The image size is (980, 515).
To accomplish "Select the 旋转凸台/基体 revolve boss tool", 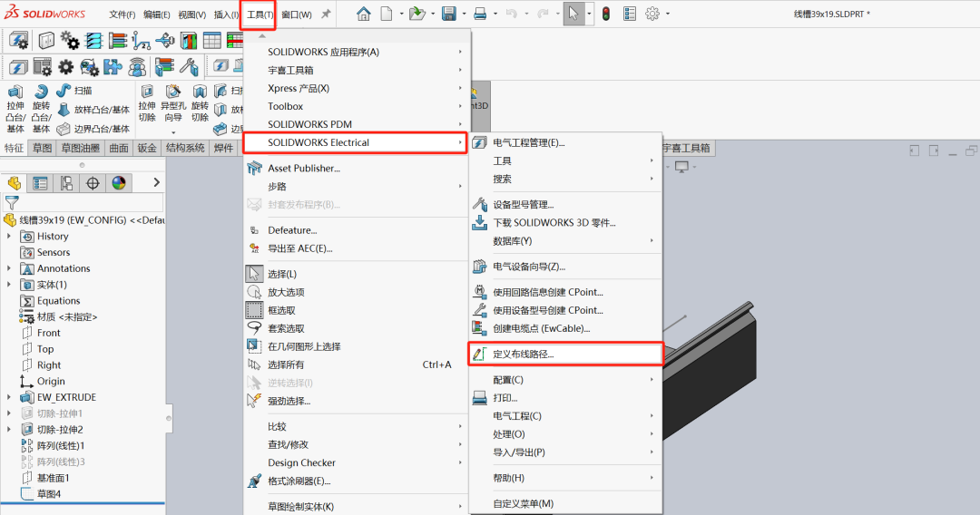I will [x=41, y=109].
